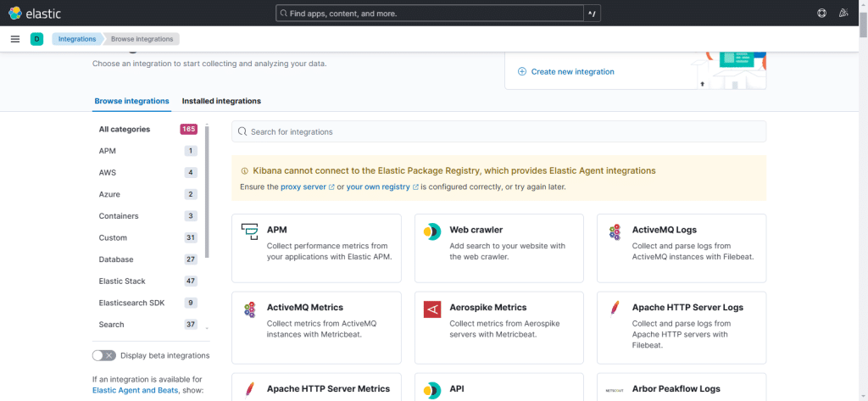Screen dimensions: 868x401
Task: Click the Search for integrations field
Action: tap(498, 131)
